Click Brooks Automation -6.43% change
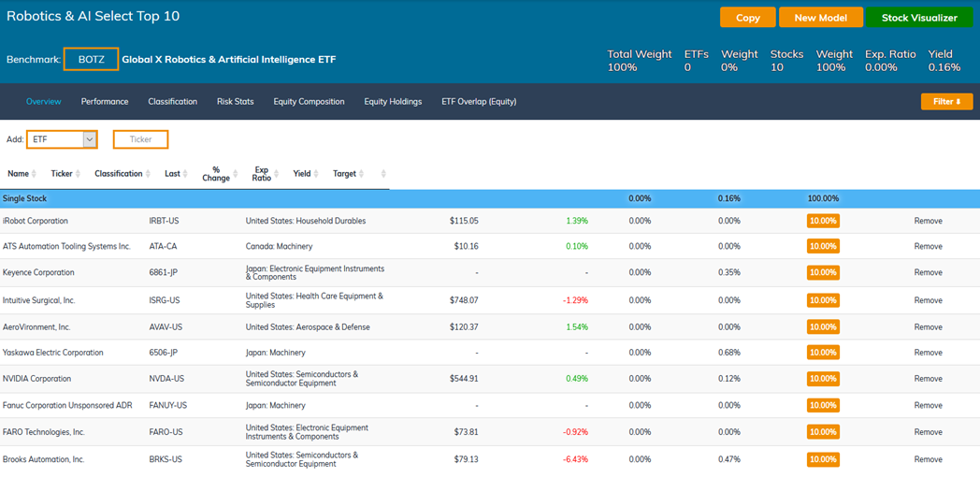 575,459
